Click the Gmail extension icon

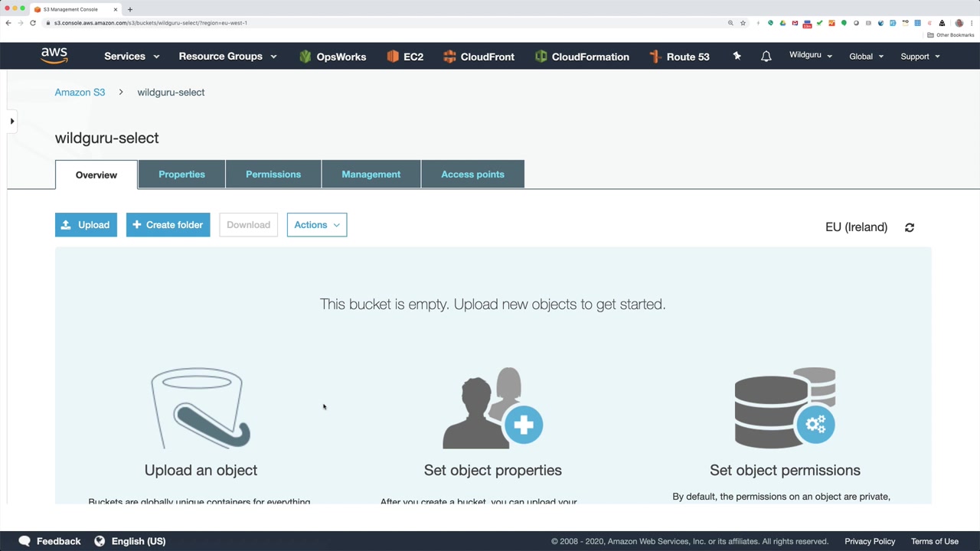(x=795, y=23)
